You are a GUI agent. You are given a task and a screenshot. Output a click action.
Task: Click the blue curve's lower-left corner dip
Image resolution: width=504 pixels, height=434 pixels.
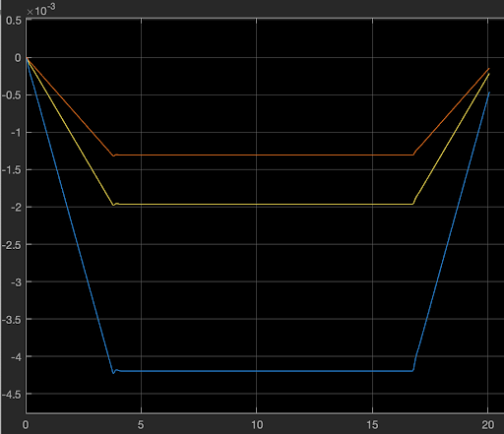point(113,373)
